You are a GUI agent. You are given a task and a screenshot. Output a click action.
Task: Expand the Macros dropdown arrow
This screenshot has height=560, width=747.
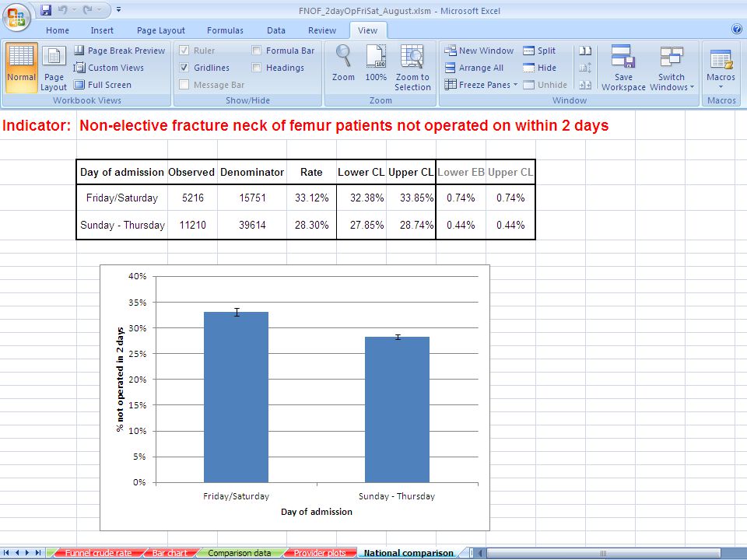click(x=721, y=87)
